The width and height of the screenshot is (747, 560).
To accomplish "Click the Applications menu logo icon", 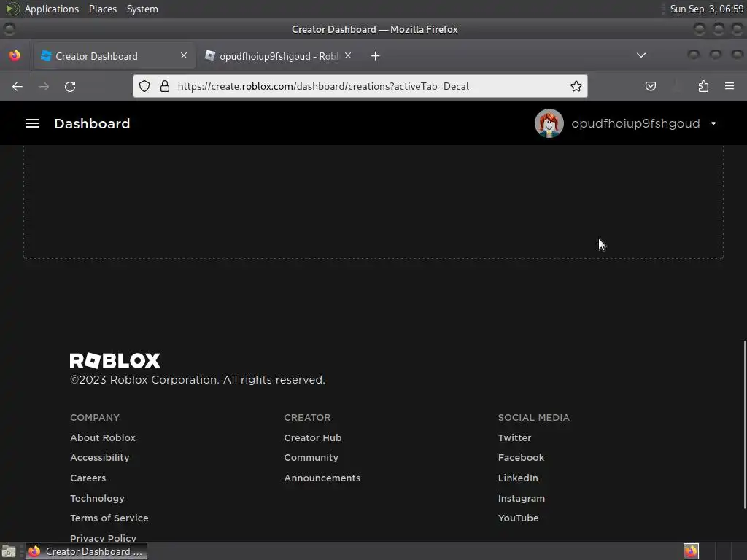I will pyautogui.click(x=13, y=9).
